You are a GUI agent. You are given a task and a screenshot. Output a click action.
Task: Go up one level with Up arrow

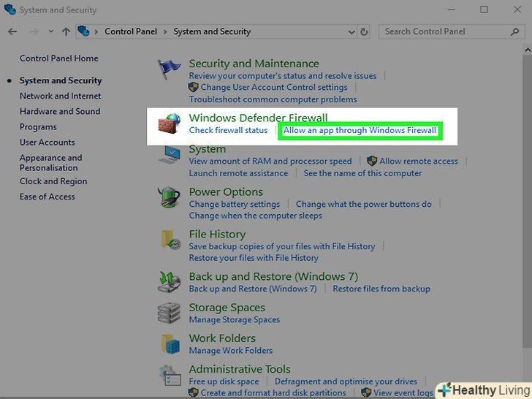66,31
